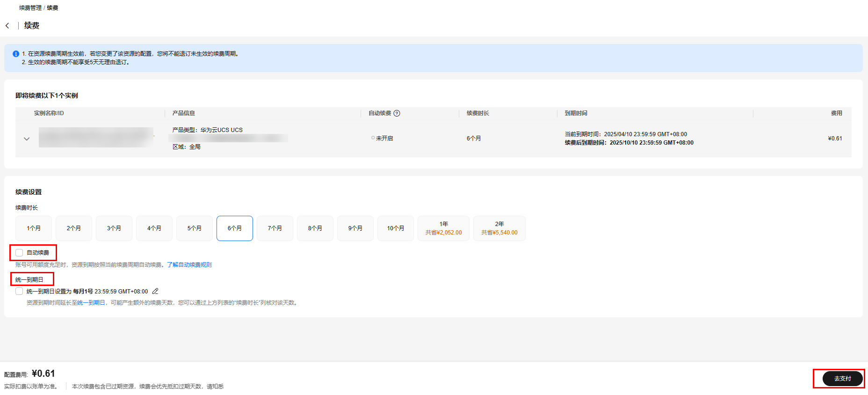Enable the 自动续费 checkbox
The image size is (868, 395).
tap(19, 253)
